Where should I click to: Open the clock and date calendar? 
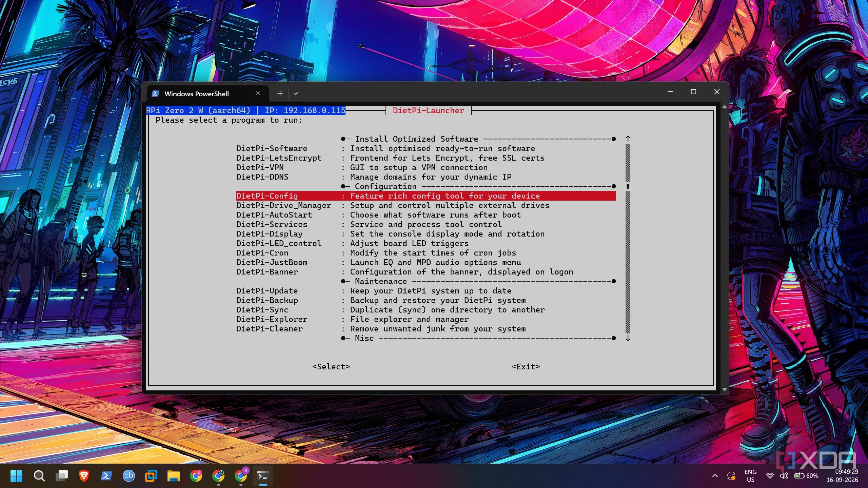tap(842, 476)
